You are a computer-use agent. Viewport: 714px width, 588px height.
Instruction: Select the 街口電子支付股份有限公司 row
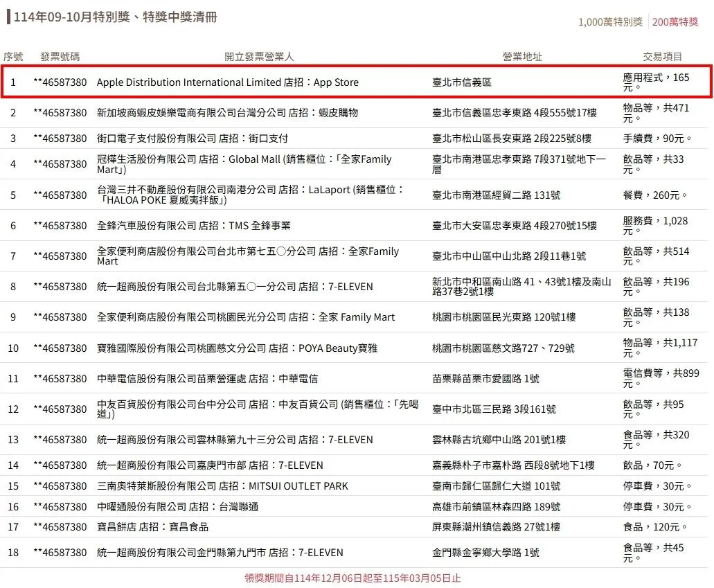coord(192,139)
